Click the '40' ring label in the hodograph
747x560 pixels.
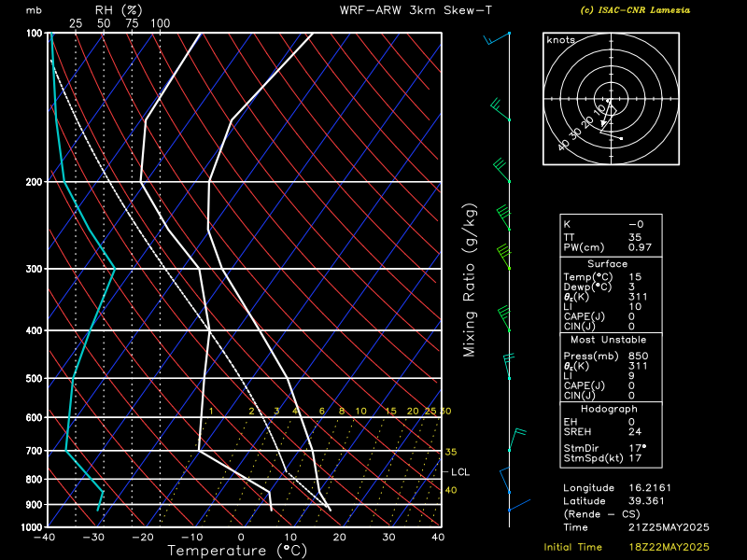click(564, 145)
